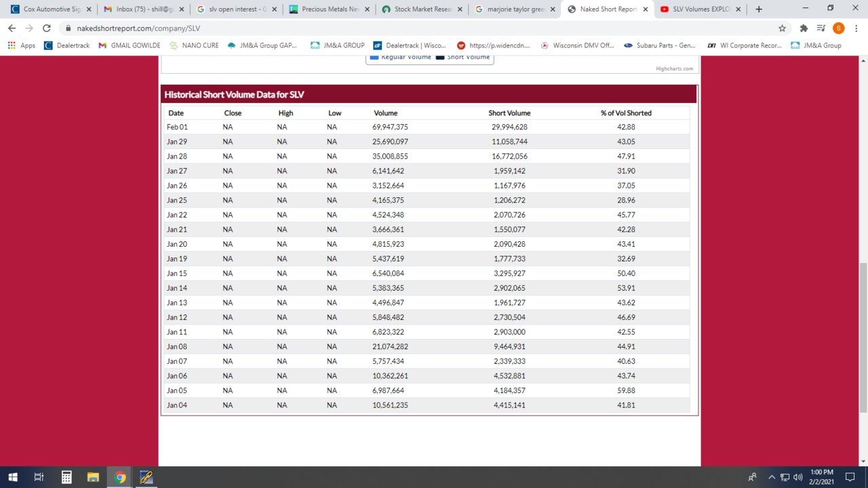
Task: Click the page vertical scrollbar thumb
Action: click(863, 336)
